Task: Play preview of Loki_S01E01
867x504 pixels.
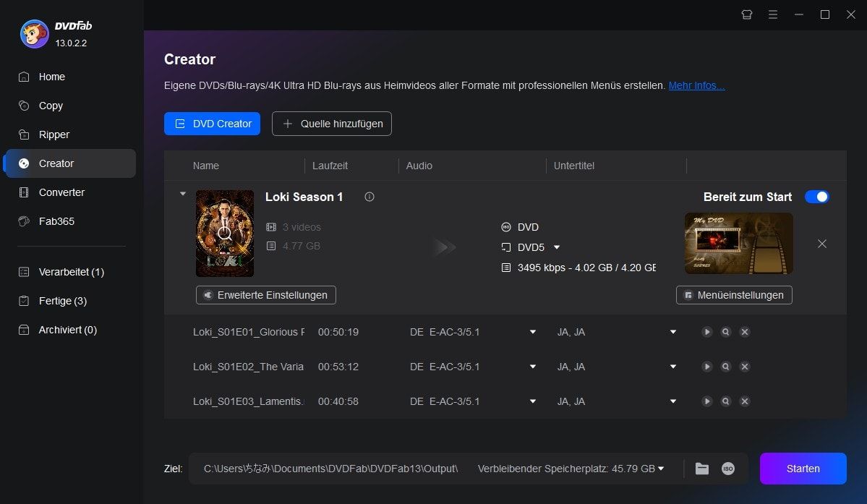Action: (706, 332)
